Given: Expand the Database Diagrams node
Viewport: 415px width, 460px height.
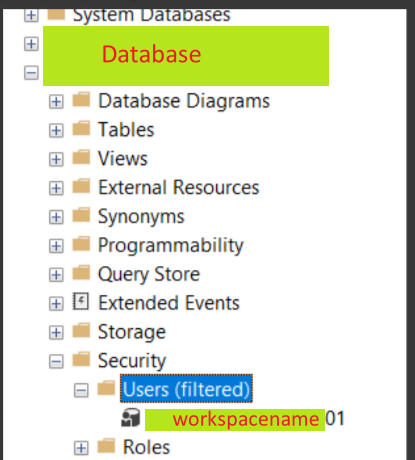Looking at the screenshot, I should pyautogui.click(x=56, y=101).
